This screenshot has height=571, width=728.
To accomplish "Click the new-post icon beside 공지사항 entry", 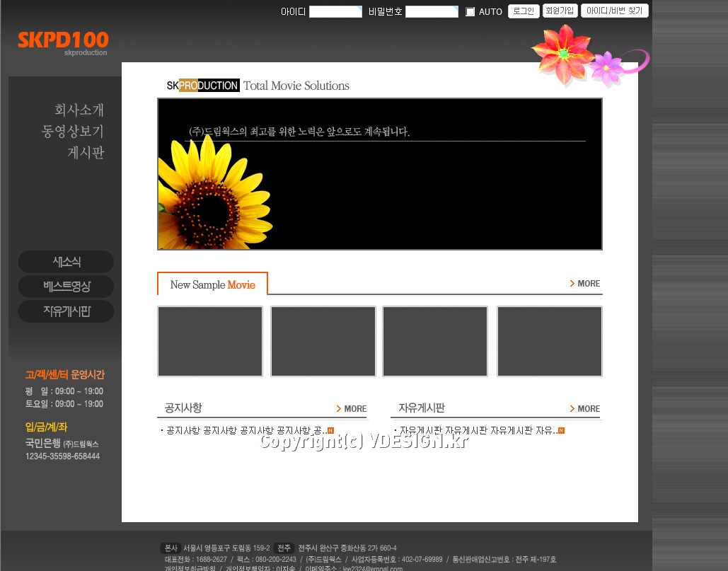I will coord(330,431).
